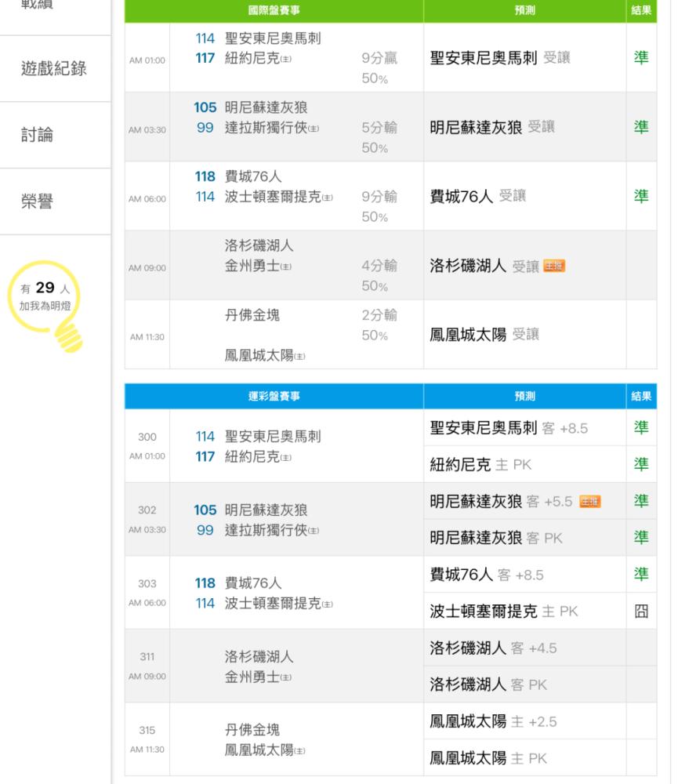
Task: Click 國際盤賽事 table header
Action: pos(274,10)
